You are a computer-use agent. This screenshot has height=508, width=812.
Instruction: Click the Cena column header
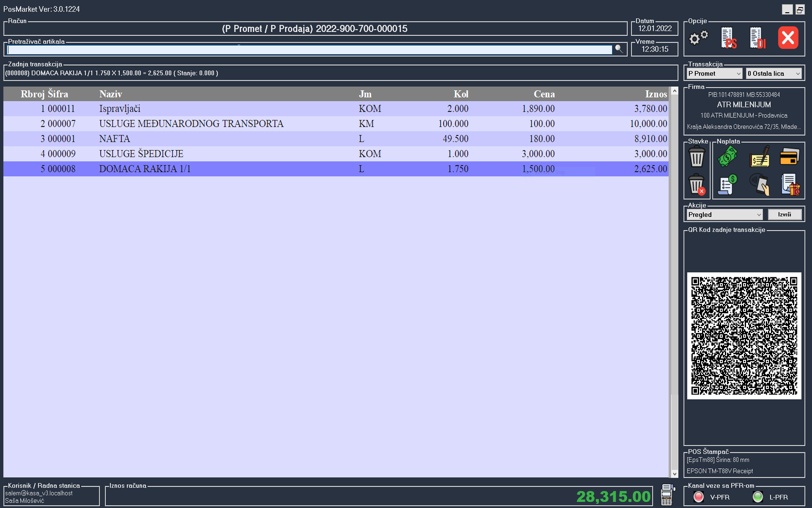[544, 94]
